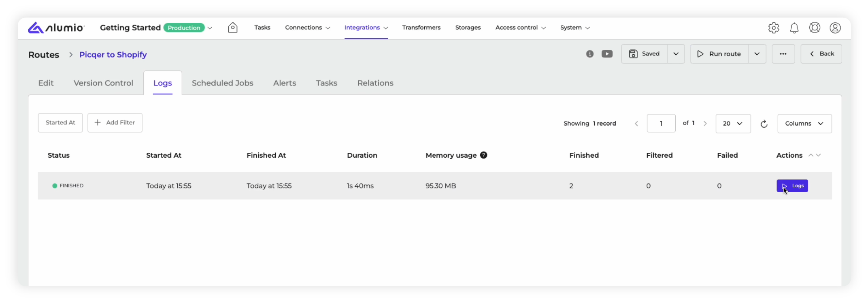Click the Finished At column header

(x=266, y=155)
